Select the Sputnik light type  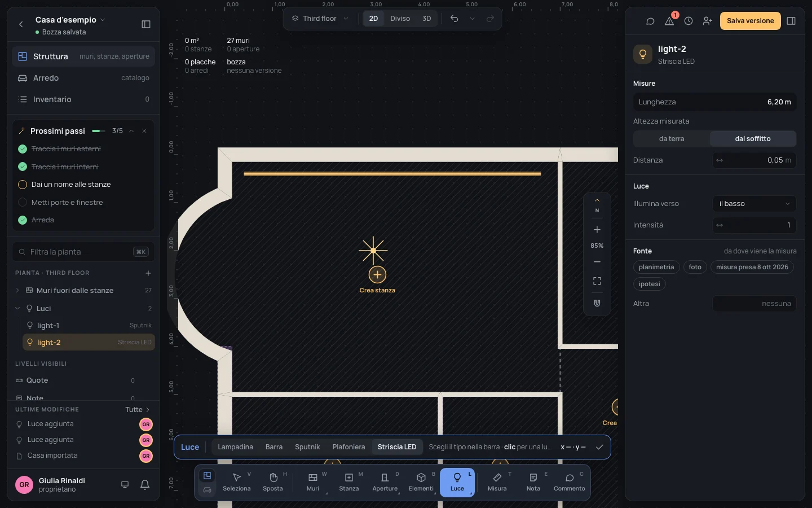307,447
